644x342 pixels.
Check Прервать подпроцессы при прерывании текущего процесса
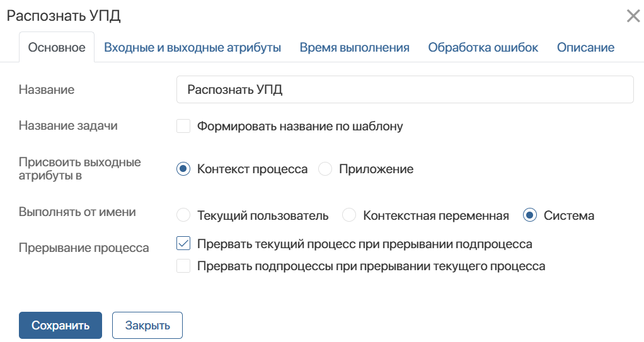(183, 266)
